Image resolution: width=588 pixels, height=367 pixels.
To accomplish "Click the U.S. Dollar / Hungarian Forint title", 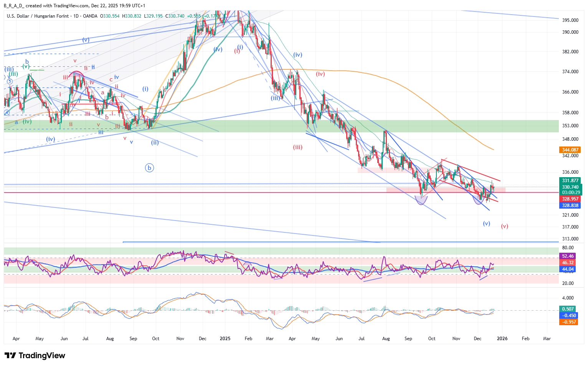I will coord(38,16).
